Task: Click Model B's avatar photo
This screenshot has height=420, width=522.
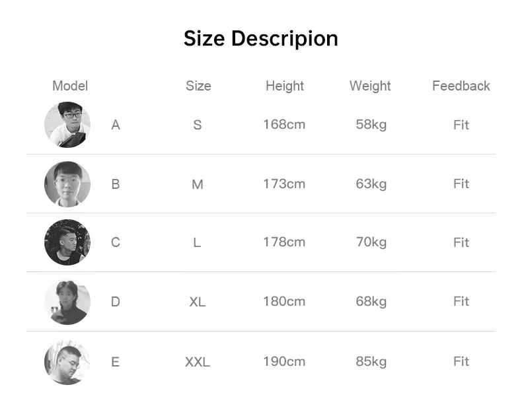Action: [x=67, y=184]
